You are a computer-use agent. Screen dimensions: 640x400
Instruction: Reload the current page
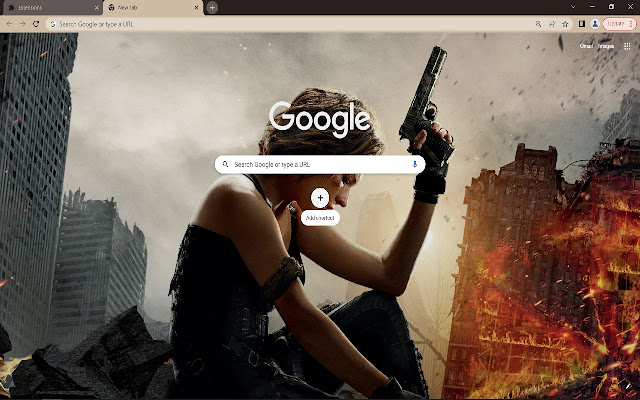click(36, 24)
